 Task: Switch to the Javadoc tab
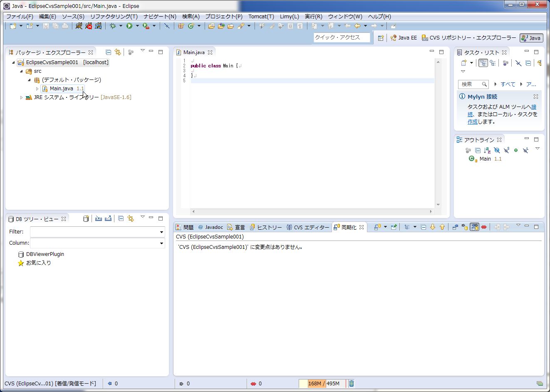pos(211,227)
